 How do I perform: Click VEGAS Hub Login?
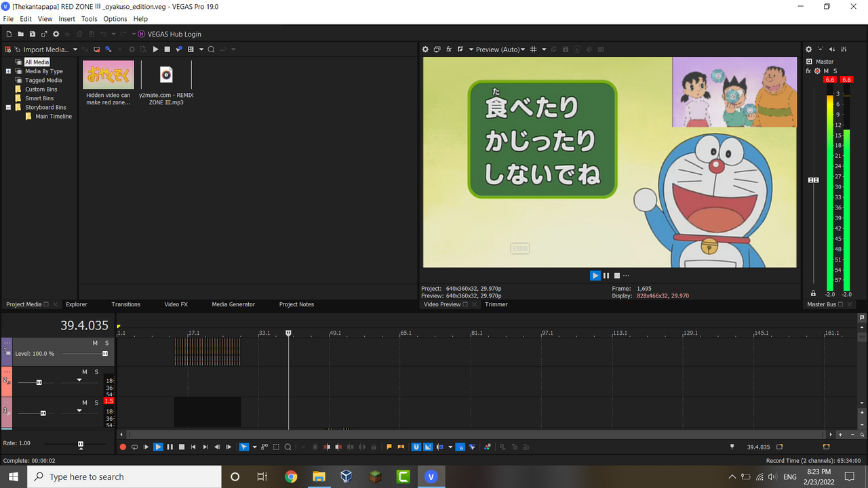tap(169, 34)
